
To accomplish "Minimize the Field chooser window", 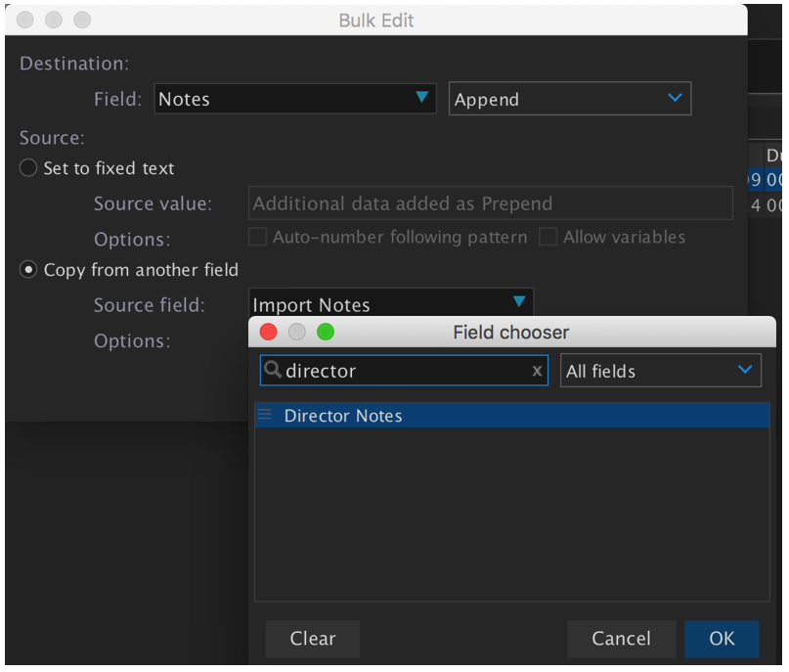I will (x=297, y=333).
